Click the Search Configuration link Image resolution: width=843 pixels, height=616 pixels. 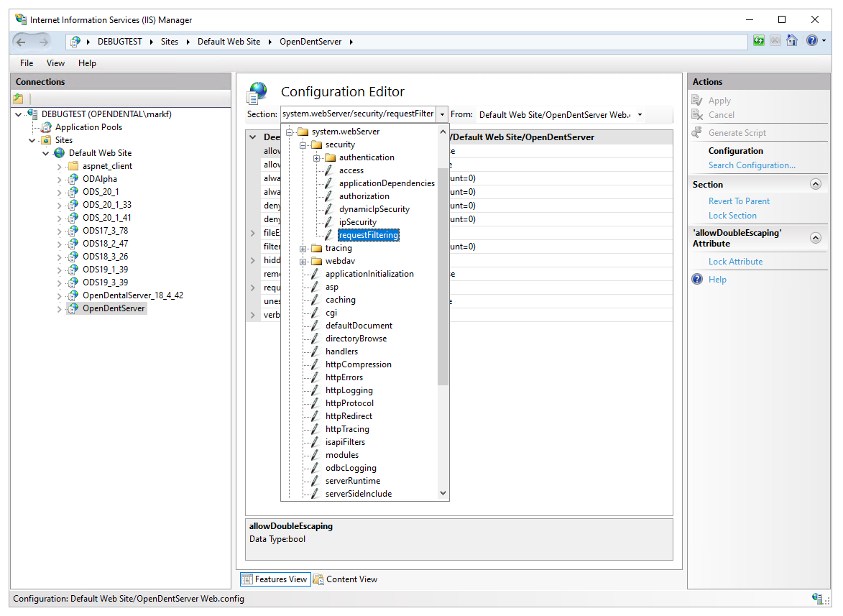pos(752,165)
